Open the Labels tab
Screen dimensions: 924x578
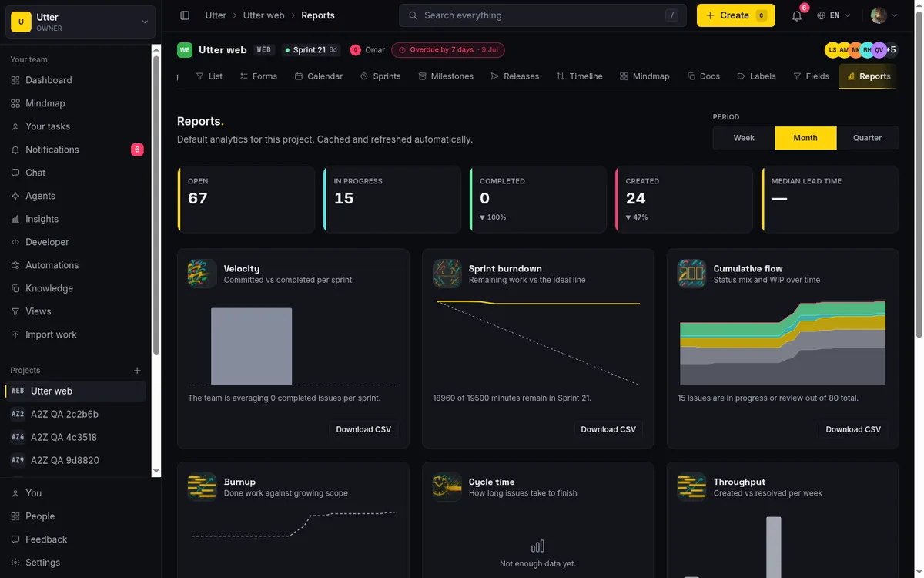pyautogui.click(x=757, y=76)
